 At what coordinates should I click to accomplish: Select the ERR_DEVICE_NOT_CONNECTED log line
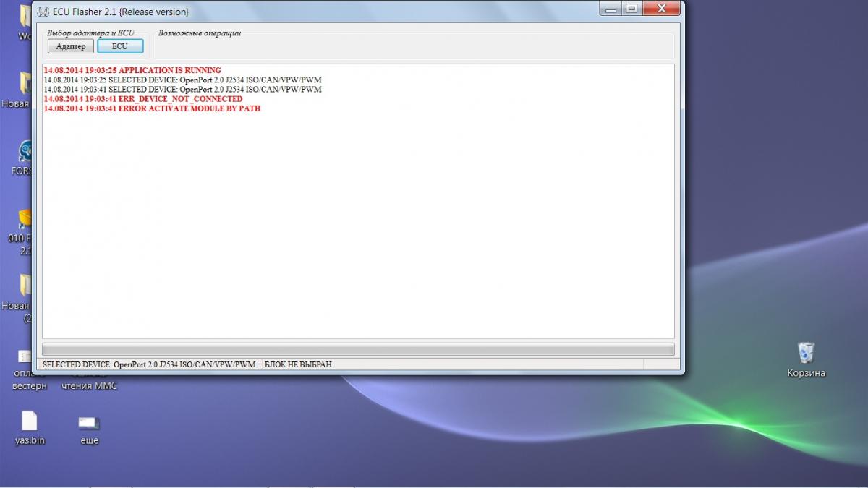(143, 98)
